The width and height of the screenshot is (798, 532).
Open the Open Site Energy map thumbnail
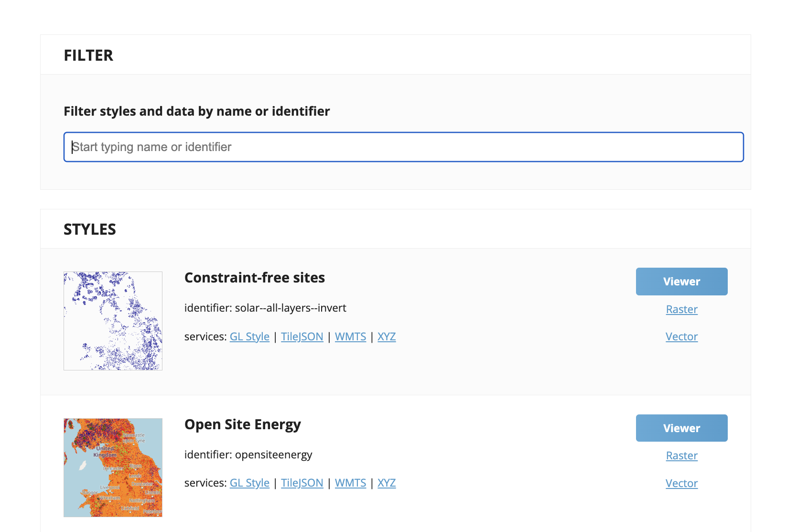[113, 467]
